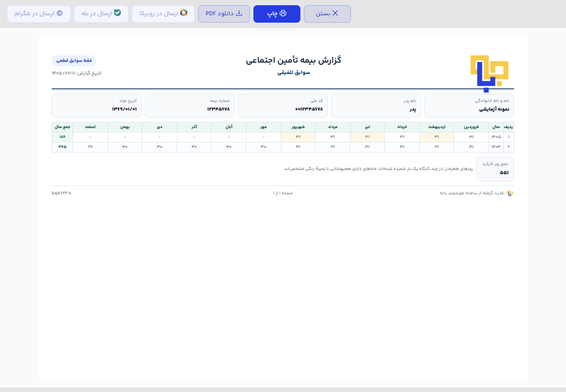Click the year total cell ۳۶۵
566x392 pixels.
62,147
